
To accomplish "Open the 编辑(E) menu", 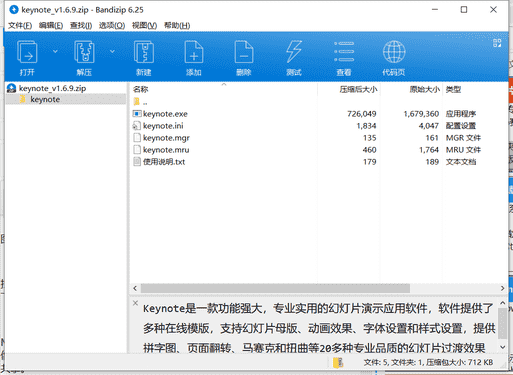I will click(x=51, y=25).
